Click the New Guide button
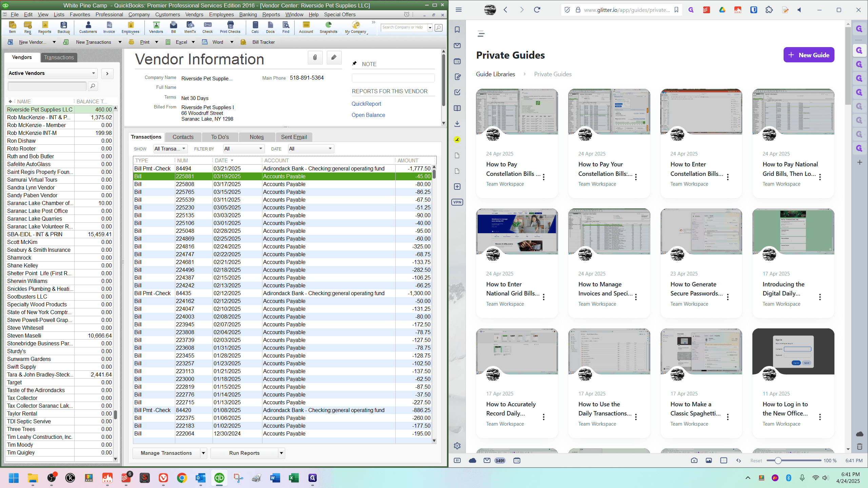This screenshot has height=488, width=868. click(x=809, y=55)
